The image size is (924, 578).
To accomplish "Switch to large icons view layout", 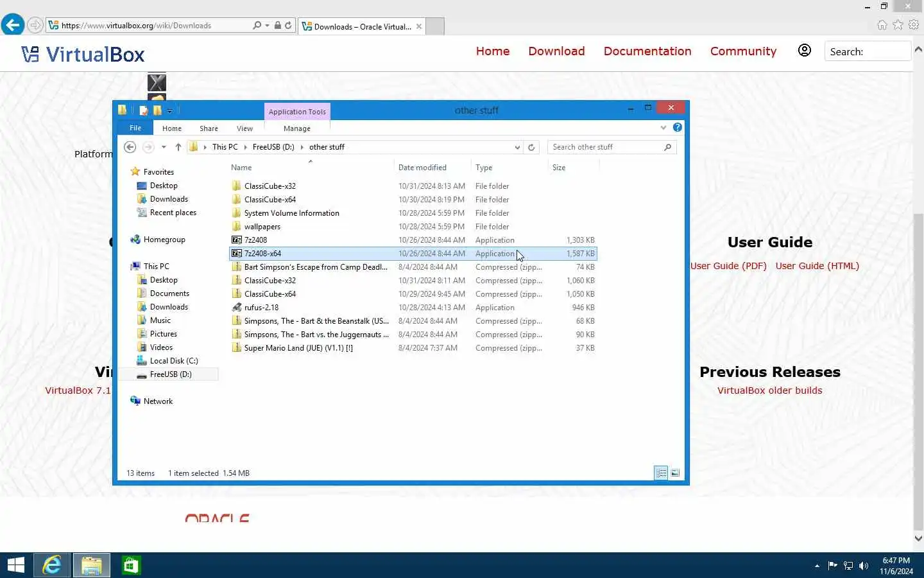I will pyautogui.click(x=675, y=473).
